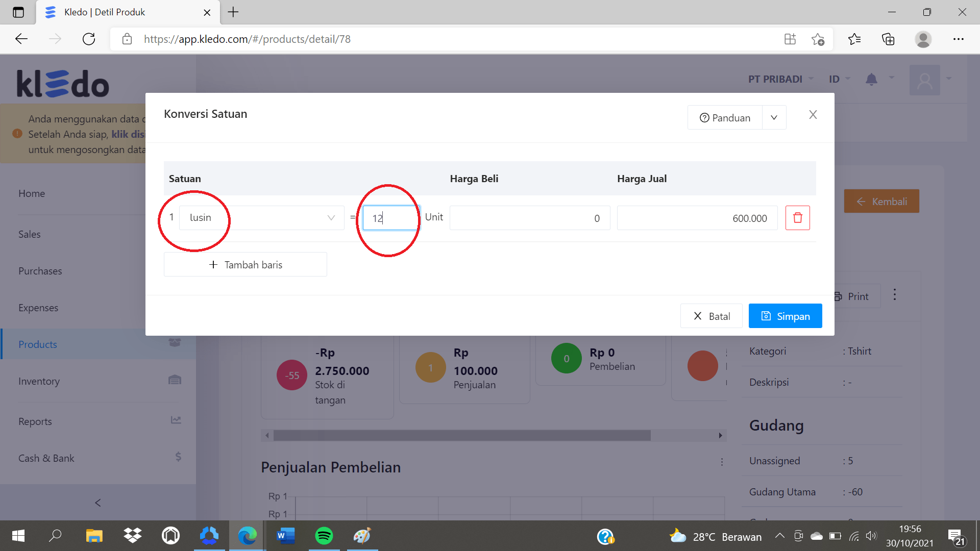980x551 pixels.
Task: Click the unit quantity field showing 12
Action: point(390,218)
